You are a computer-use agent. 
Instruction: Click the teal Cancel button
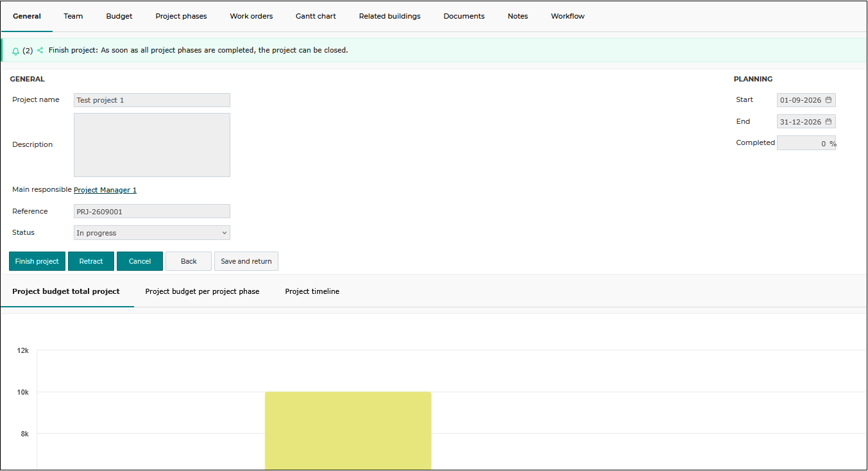[x=140, y=261]
